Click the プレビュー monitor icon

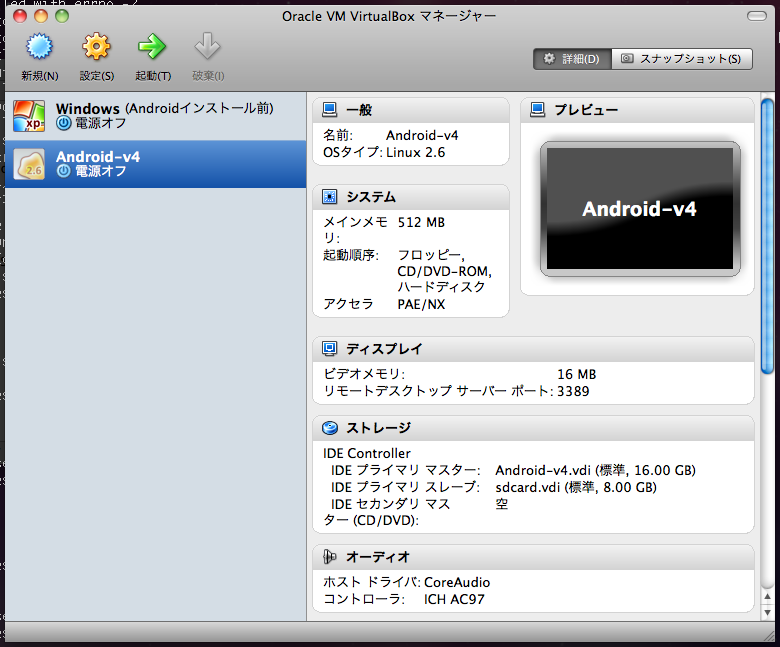537,109
